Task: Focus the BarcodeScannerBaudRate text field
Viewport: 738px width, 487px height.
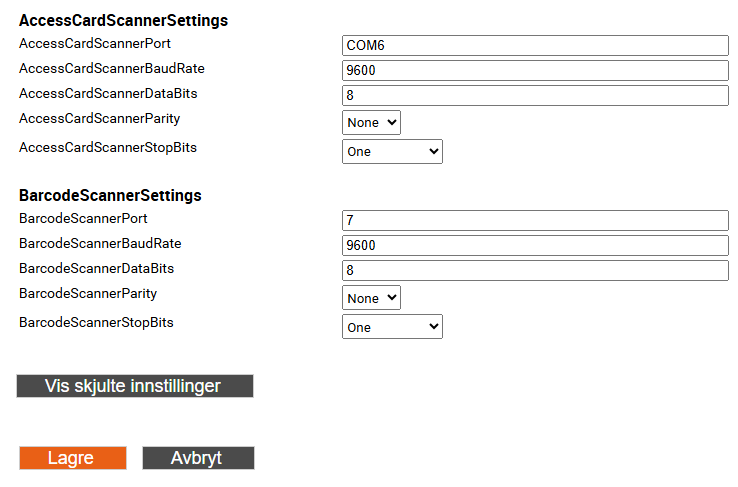Action: [535, 245]
